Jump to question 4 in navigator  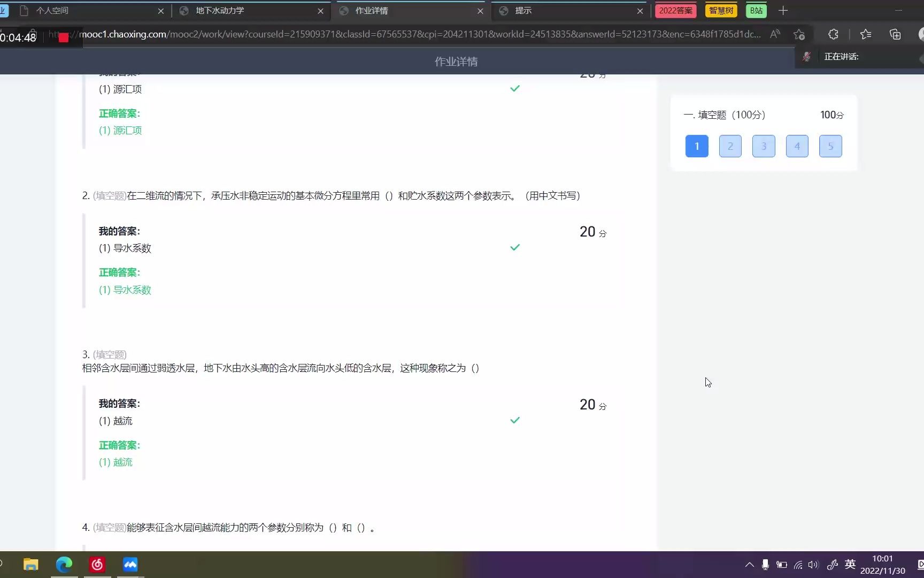pos(797,146)
